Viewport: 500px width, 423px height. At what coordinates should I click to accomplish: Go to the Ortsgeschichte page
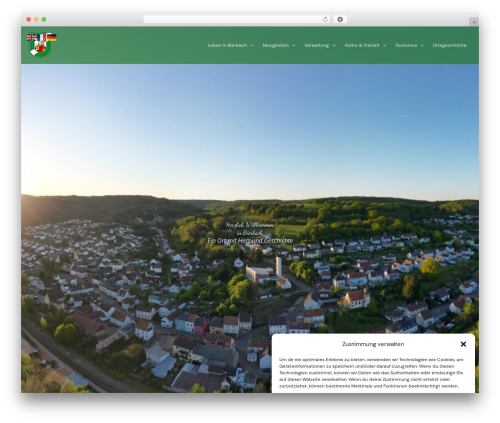(449, 45)
